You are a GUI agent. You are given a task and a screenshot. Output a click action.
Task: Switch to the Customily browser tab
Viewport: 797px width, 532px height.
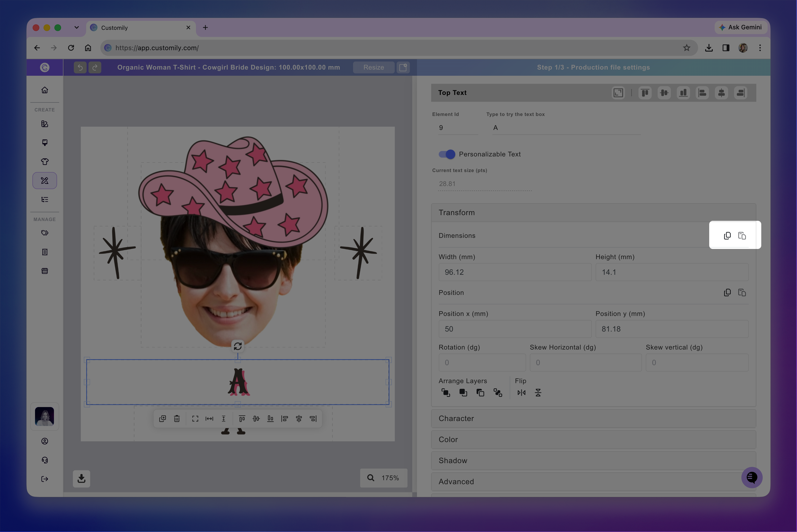pos(141,27)
